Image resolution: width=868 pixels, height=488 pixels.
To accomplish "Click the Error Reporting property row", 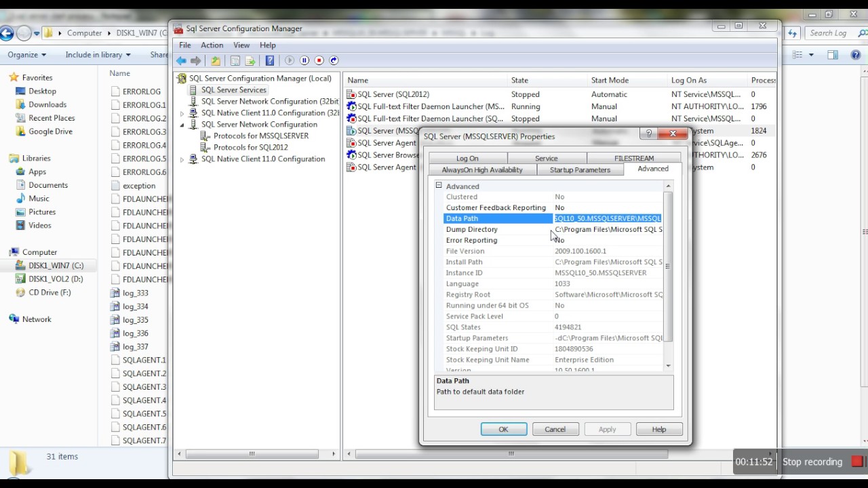I will [x=553, y=240].
